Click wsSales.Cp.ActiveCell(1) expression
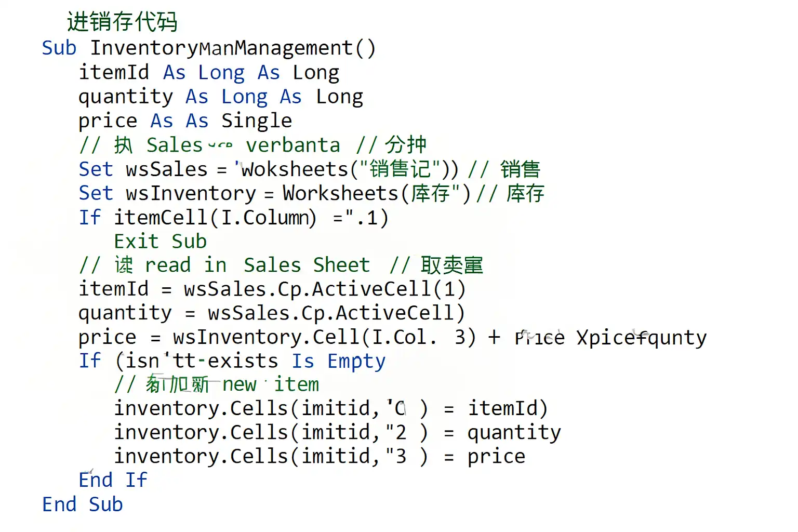Viewport: 798px width, 532px height. [324, 289]
